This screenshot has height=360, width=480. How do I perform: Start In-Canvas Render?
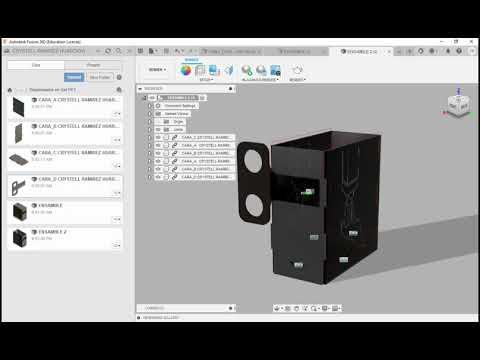pos(247,70)
